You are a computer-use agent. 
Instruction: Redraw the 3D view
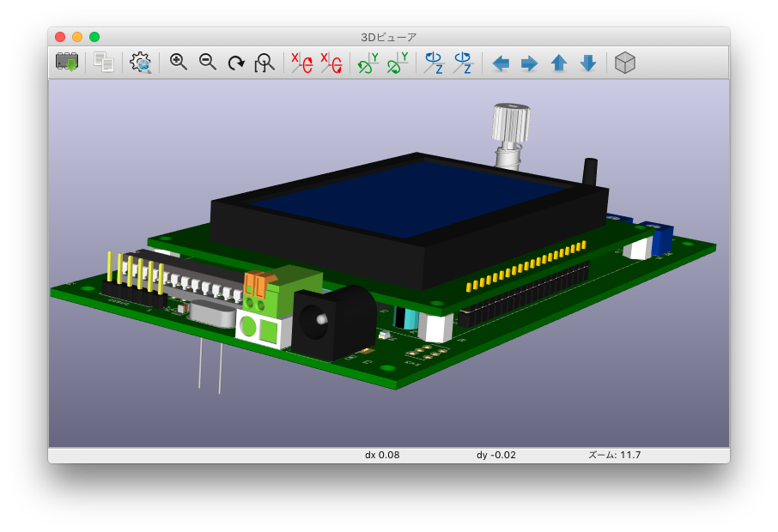click(236, 63)
